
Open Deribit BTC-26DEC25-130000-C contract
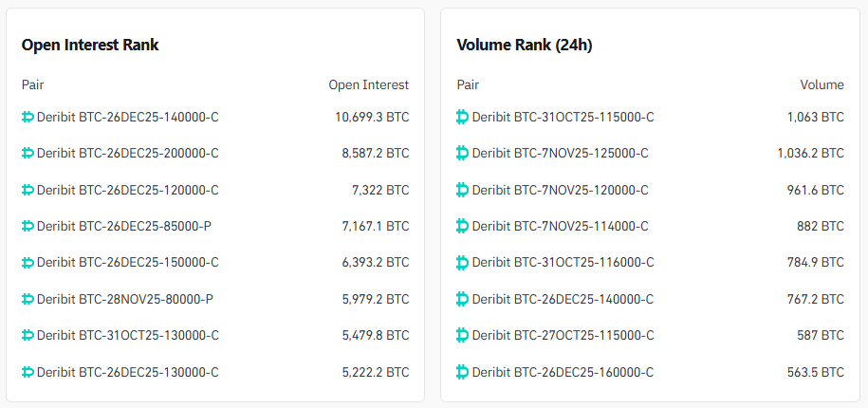127,372
